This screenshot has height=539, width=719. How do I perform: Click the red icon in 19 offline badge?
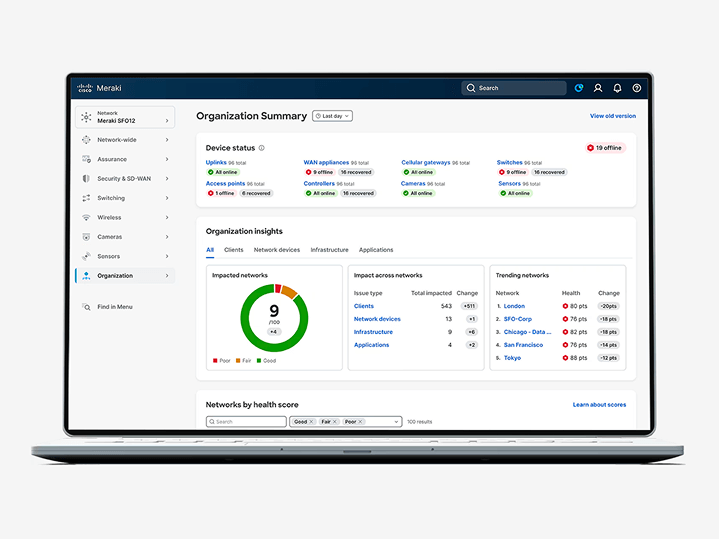point(590,148)
